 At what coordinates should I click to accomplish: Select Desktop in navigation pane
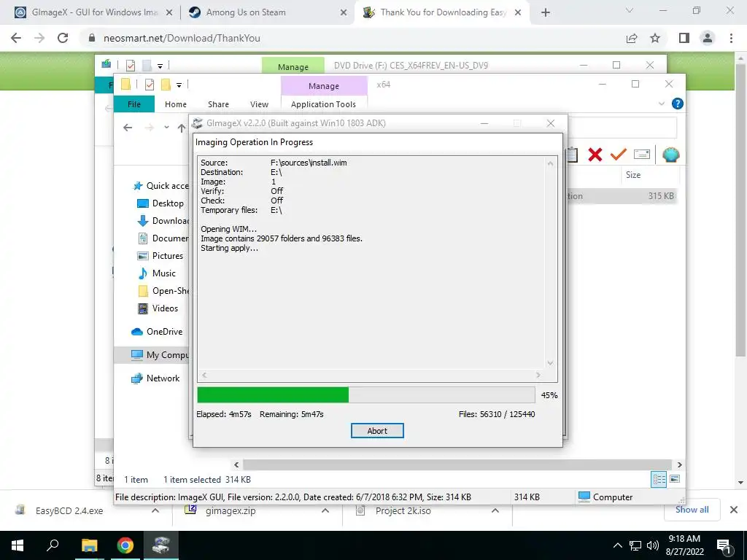click(160, 203)
